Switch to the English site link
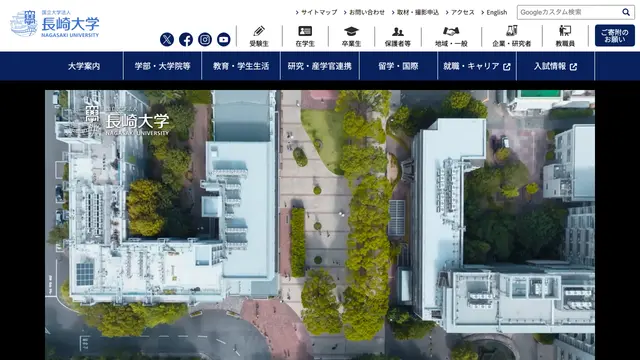 pyautogui.click(x=497, y=12)
